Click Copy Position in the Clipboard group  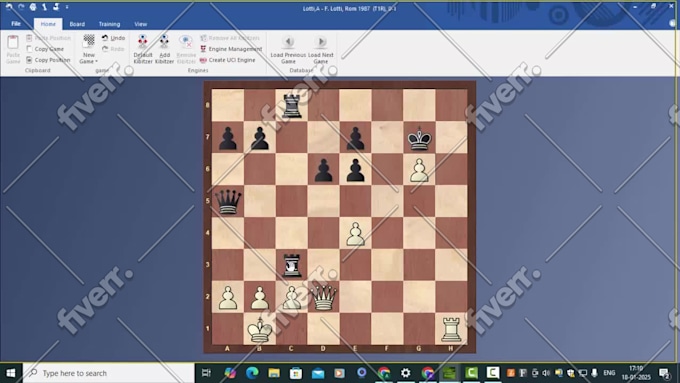48,60
